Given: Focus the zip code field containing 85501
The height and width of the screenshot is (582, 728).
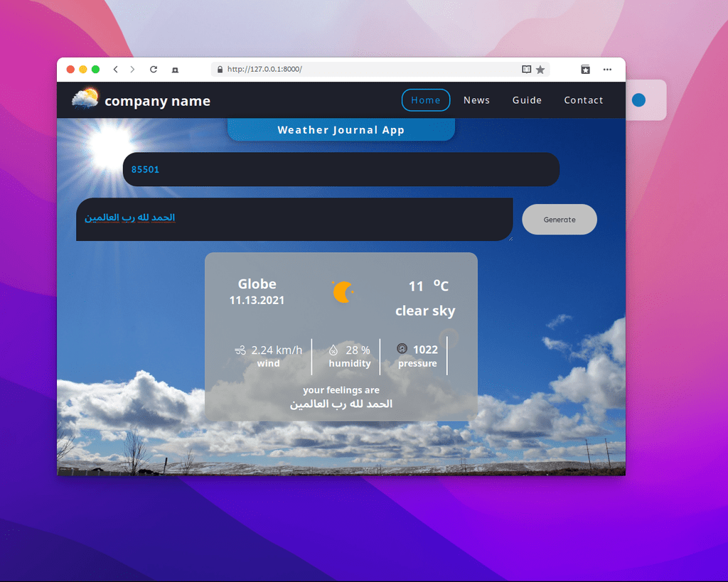Looking at the screenshot, I should point(341,169).
